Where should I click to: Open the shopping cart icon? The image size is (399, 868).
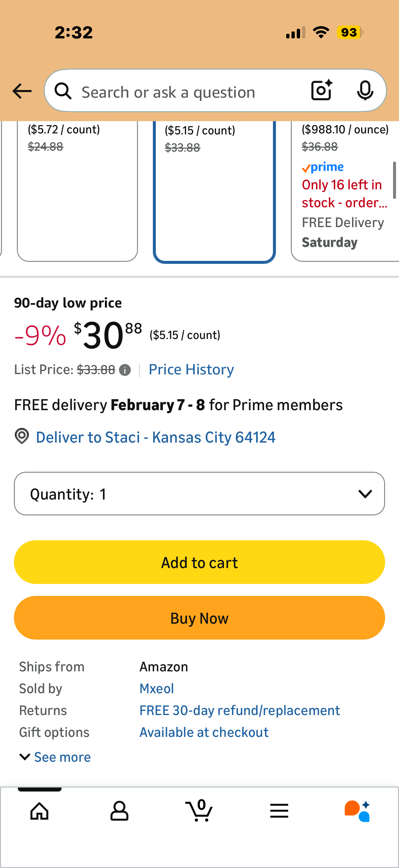click(199, 810)
